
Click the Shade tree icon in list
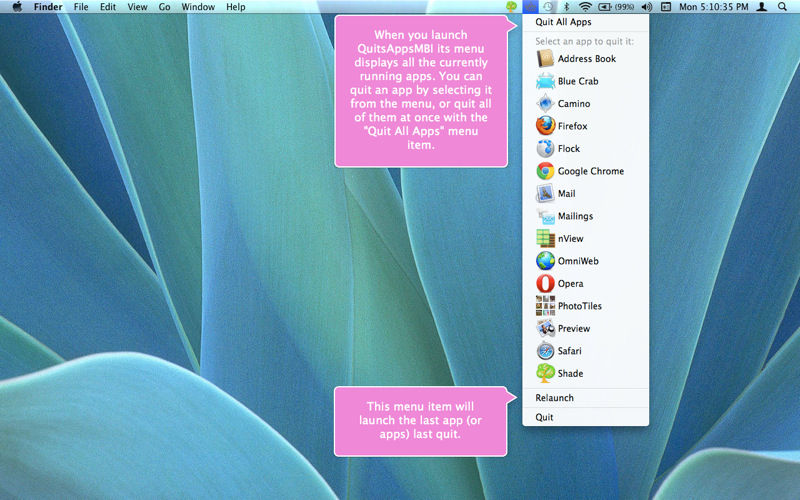[545, 373]
